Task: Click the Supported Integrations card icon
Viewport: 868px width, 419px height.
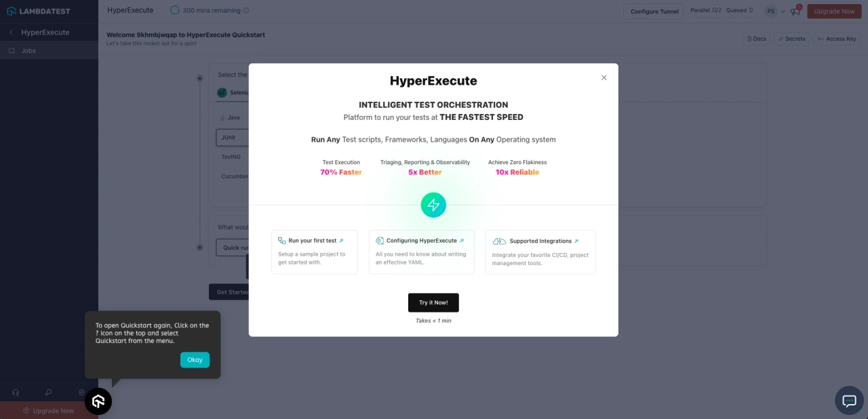Action: pyautogui.click(x=499, y=241)
